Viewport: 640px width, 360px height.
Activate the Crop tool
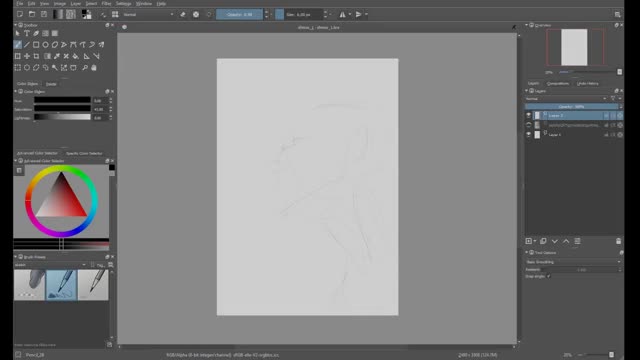click(x=36, y=56)
